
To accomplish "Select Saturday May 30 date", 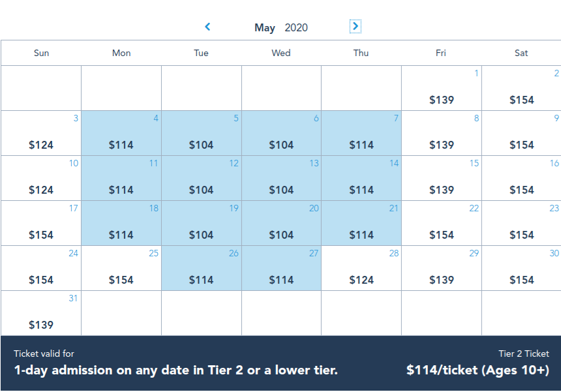I will (x=521, y=268).
